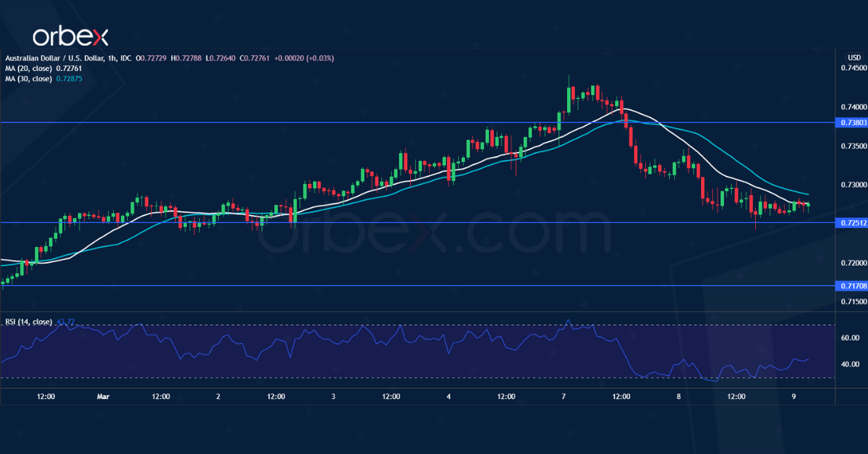This screenshot has height=454, width=868.
Task: Click the +0.00020 (+0.03%) change value
Action: (304, 57)
